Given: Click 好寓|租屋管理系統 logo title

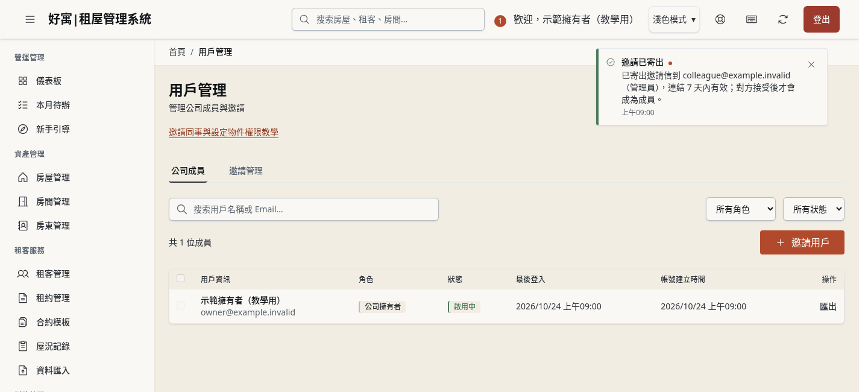Looking at the screenshot, I should tap(100, 19).
